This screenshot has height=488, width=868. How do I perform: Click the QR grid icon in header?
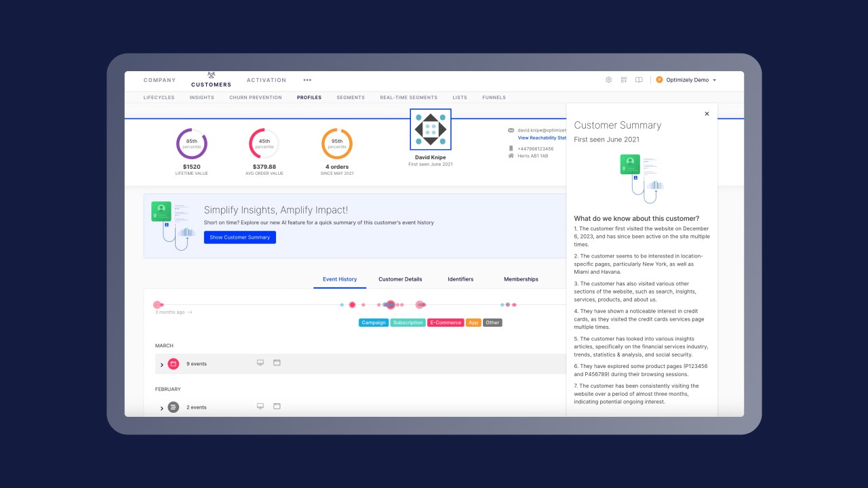624,80
